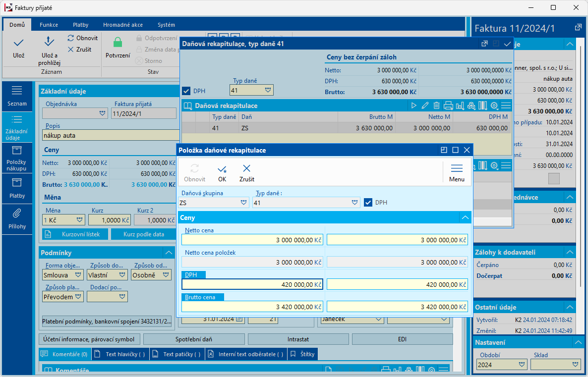Collapse the Ceny section in Položka dialog
The width and height of the screenshot is (588, 377).
click(x=465, y=218)
